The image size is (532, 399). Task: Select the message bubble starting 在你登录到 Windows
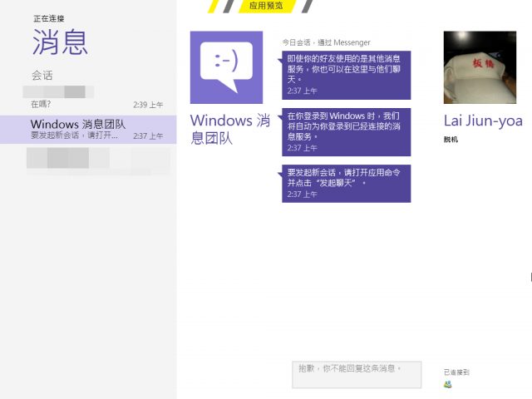point(346,132)
